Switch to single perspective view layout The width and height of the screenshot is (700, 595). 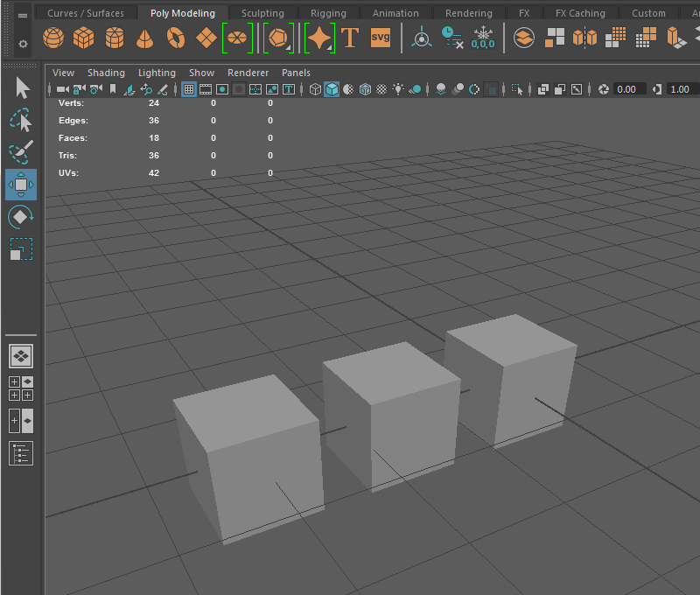pos(21,356)
